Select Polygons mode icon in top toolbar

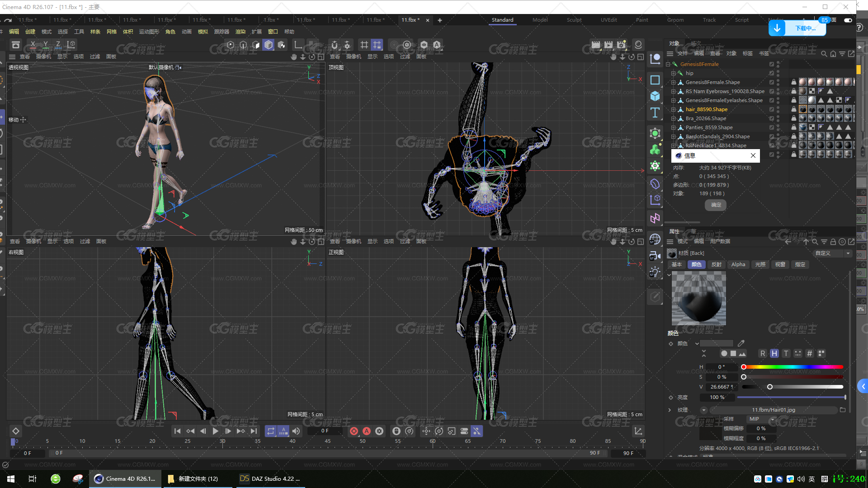(256, 45)
